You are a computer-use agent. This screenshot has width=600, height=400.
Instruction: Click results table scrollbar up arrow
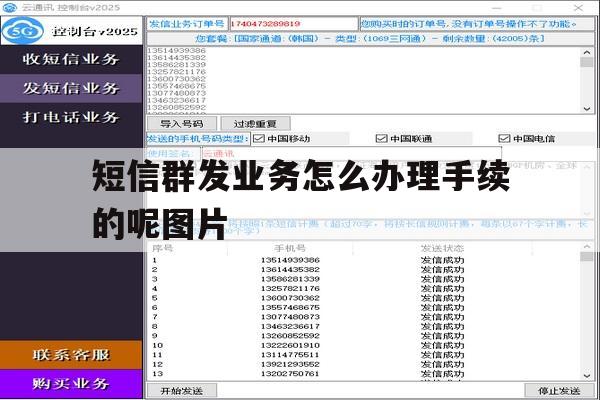pos(587,247)
